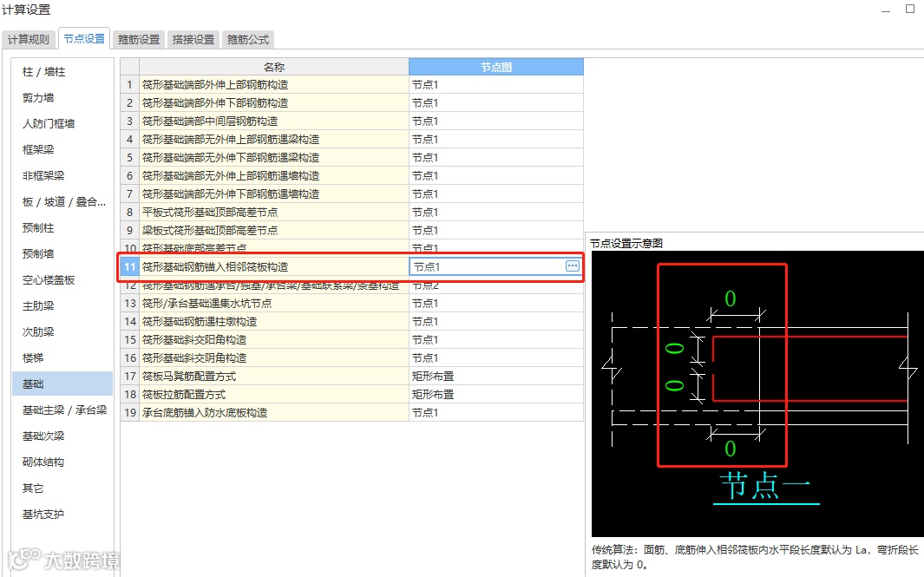Select 板 / 坡道 / 叠合 category
This screenshot has width=924, height=577.
pos(63,202)
